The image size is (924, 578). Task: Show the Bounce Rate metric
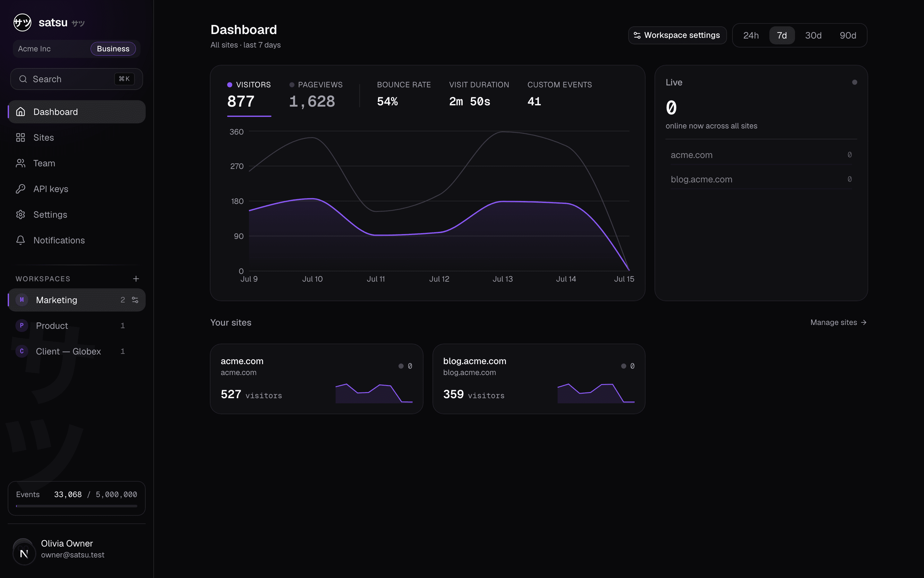tap(404, 94)
